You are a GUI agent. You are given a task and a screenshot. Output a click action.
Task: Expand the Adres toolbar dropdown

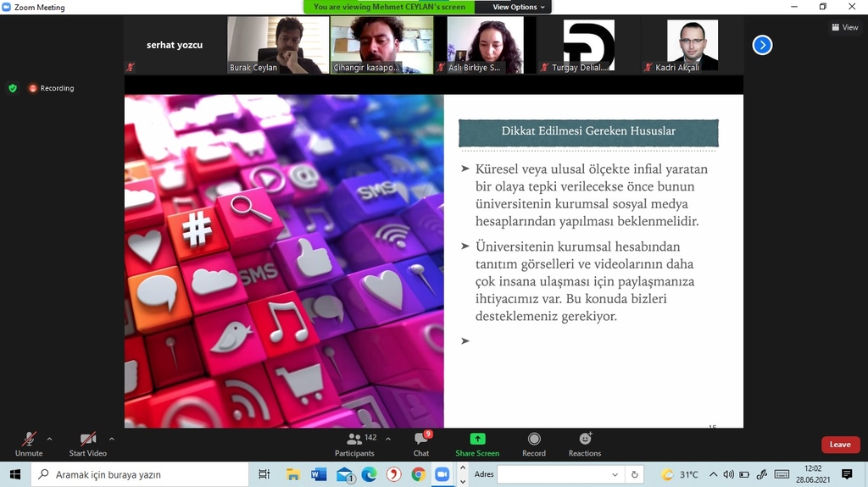pos(615,474)
